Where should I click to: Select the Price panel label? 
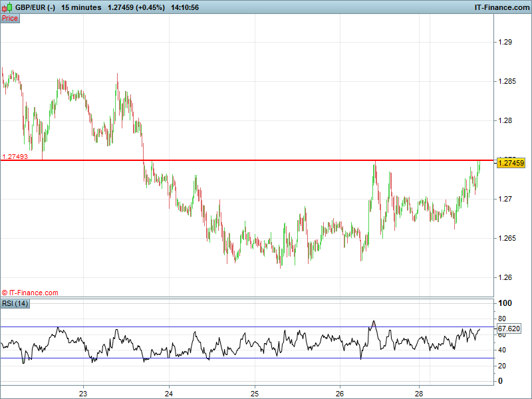[x=10, y=18]
